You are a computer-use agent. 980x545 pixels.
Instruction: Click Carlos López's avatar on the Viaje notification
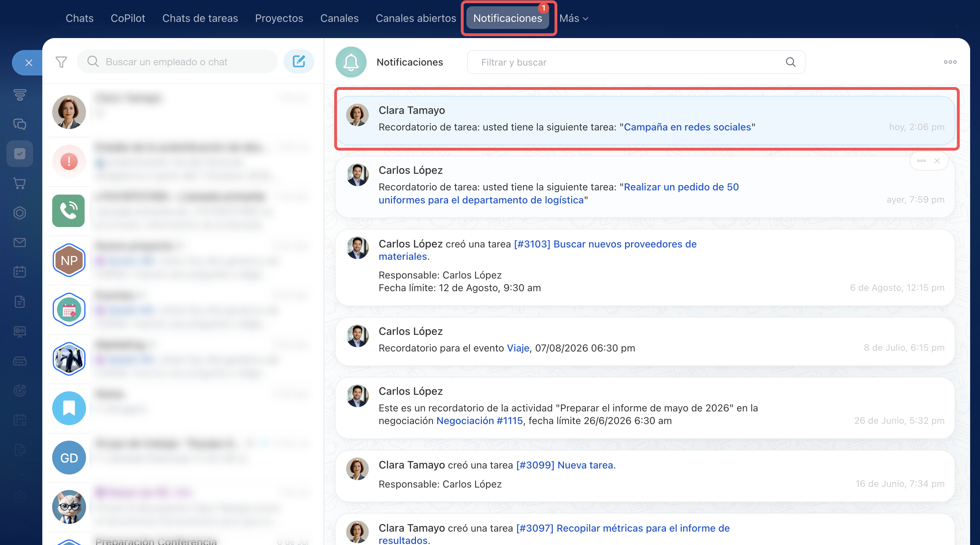(357, 336)
